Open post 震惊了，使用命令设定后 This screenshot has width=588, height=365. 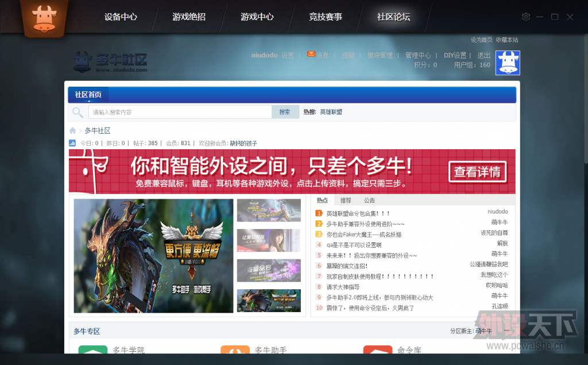point(370,308)
